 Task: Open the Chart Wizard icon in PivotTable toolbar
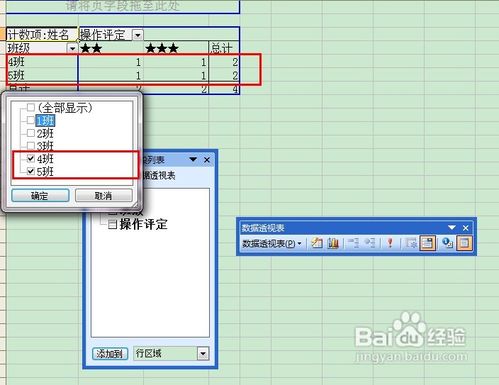pos(333,243)
